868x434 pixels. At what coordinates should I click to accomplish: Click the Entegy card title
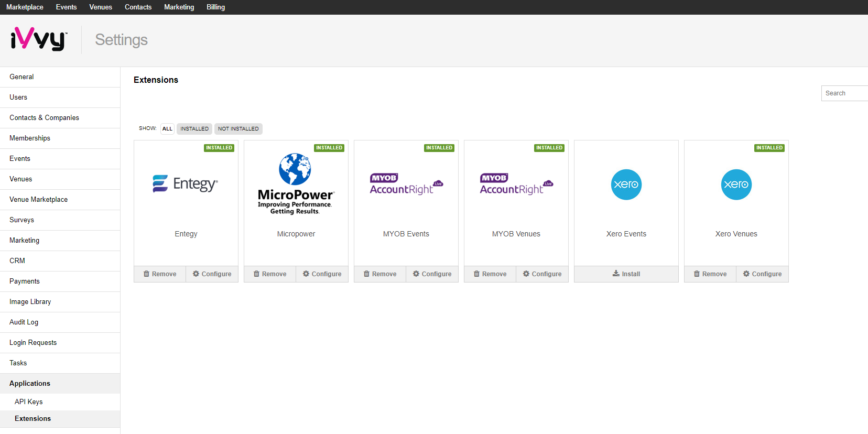pyautogui.click(x=186, y=234)
